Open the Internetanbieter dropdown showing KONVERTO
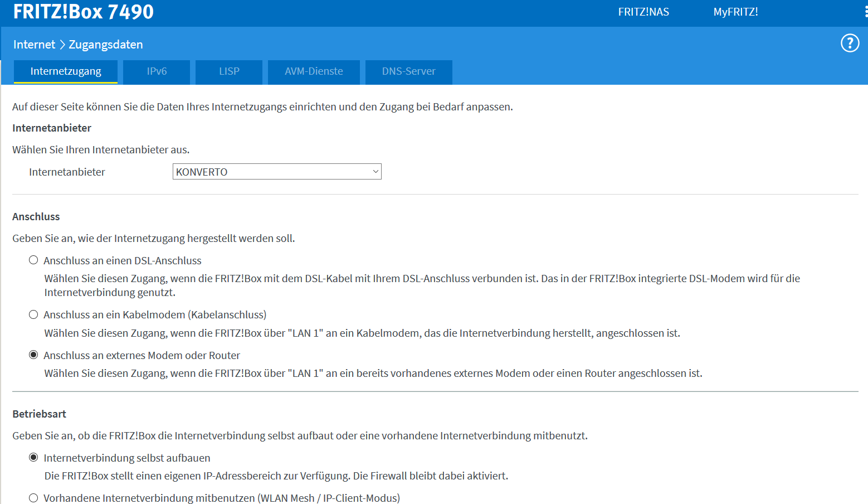Image resolution: width=868 pixels, height=504 pixels. pos(277,172)
